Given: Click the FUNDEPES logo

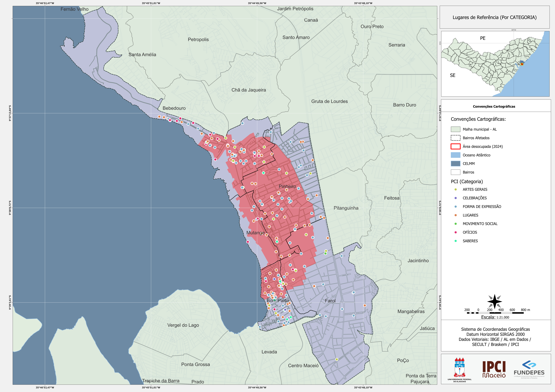Looking at the screenshot, I should pos(529,370).
